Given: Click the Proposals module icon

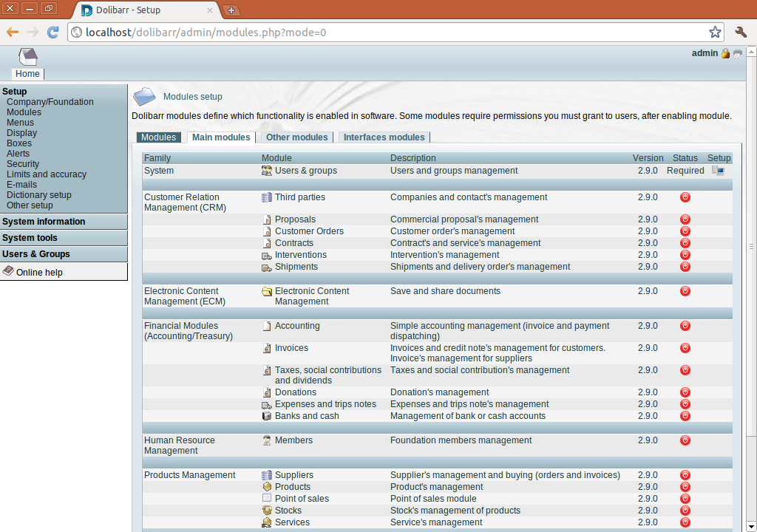Looking at the screenshot, I should pos(266,219).
